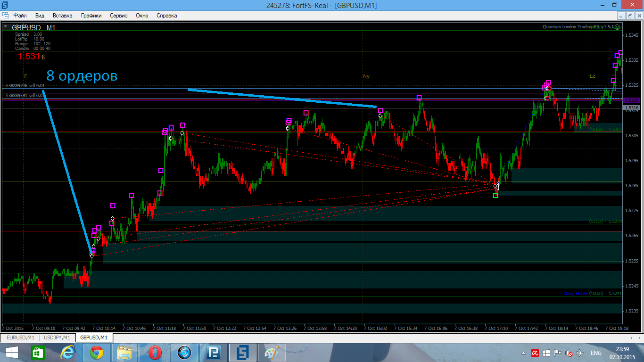Viewport: 644px width, 362px height.
Task: Expand the triangle beside GBPUSD M1 label
Action: (x=6, y=27)
